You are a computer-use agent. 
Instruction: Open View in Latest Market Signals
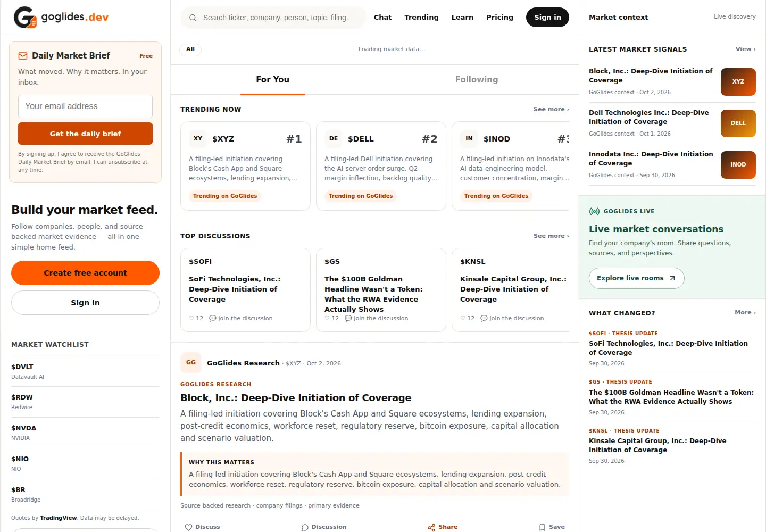pyautogui.click(x=745, y=49)
